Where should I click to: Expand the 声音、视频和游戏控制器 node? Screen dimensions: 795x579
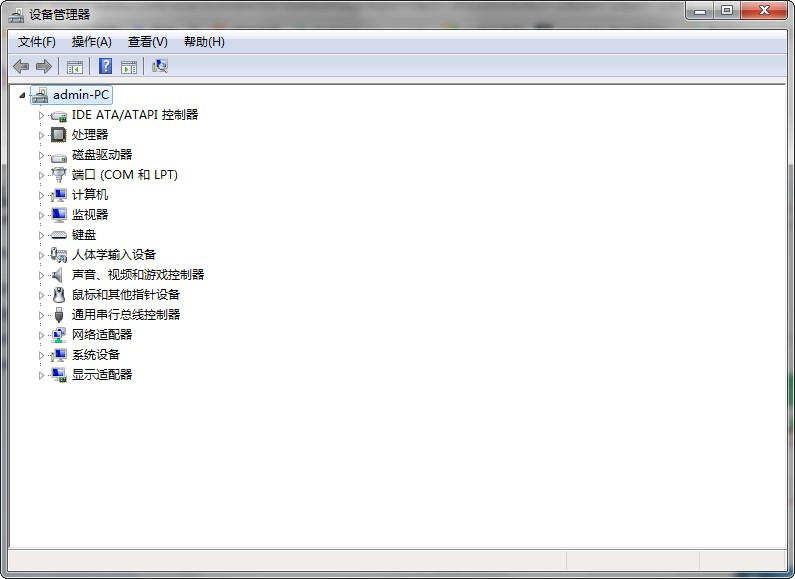point(41,275)
